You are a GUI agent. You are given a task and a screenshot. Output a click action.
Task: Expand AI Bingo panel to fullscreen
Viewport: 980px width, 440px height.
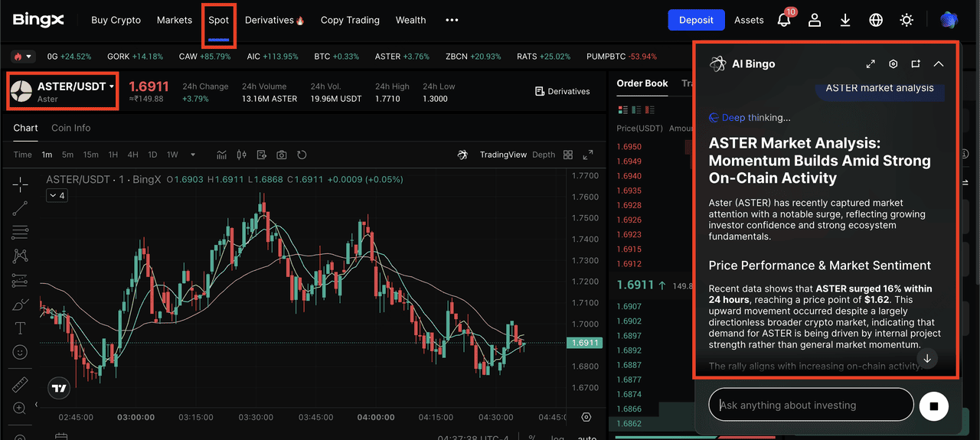(871, 64)
